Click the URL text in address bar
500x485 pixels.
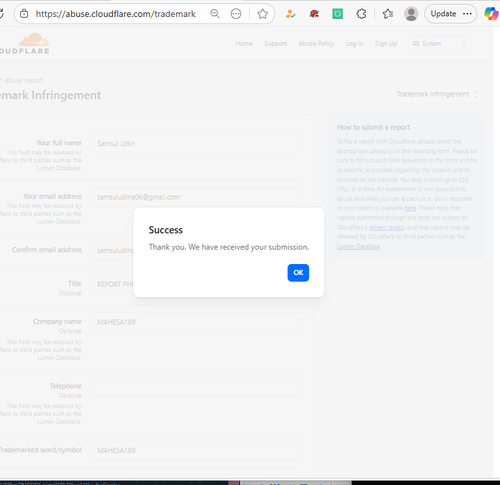coord(115,14)
